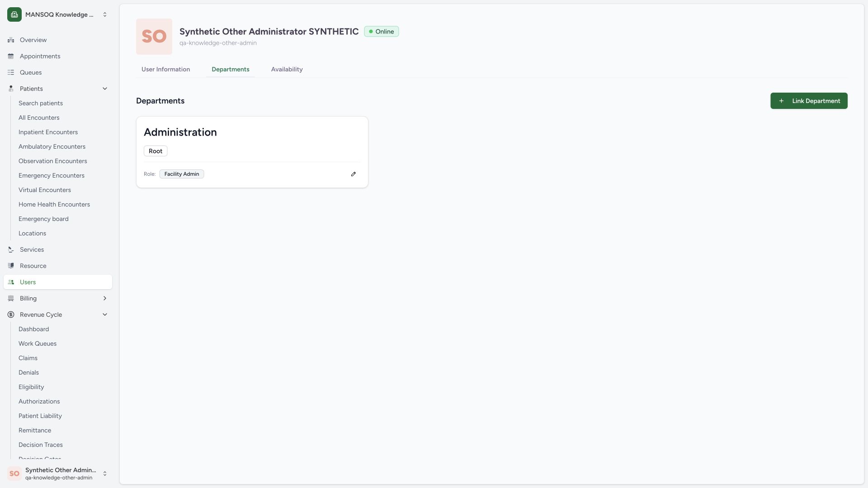Click the Resource sidebar icon

point(11,266)
